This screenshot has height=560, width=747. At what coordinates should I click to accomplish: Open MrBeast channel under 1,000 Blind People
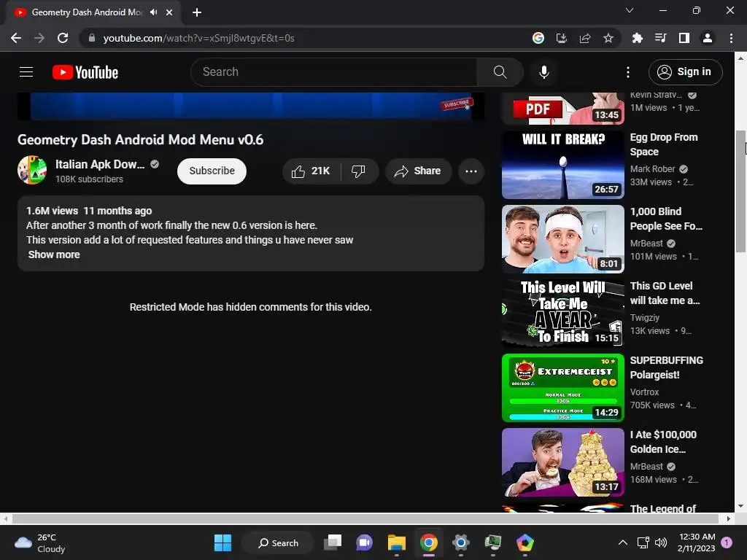point(646,244)
